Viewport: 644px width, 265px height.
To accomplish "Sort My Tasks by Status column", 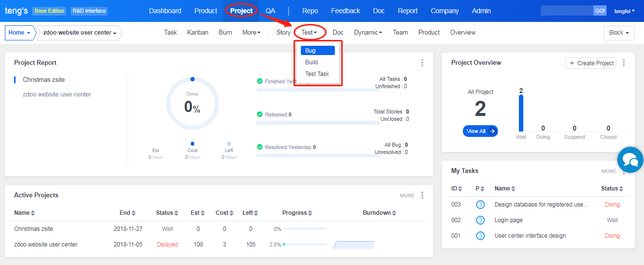I will [612, 189].
